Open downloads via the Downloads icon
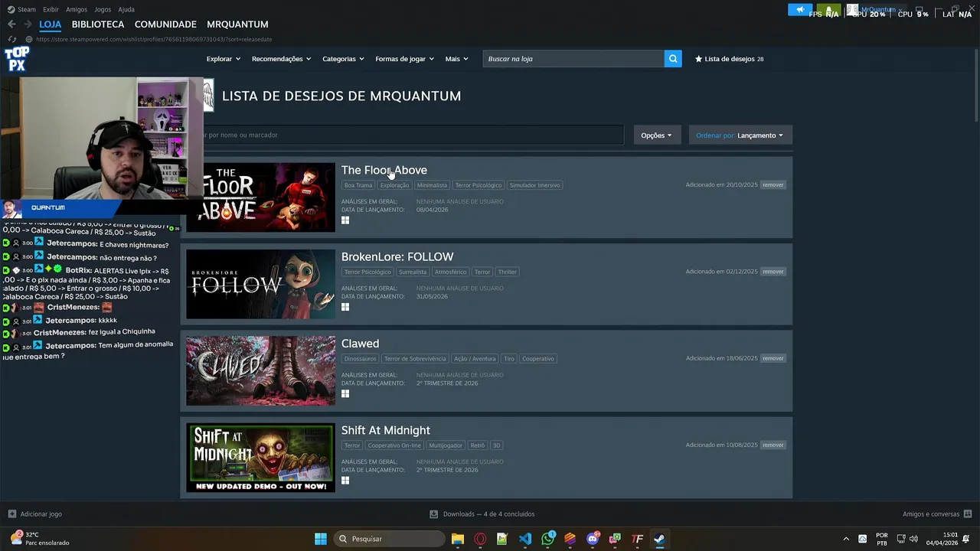Viewport: 980px width, 551px height. [433, 514]
